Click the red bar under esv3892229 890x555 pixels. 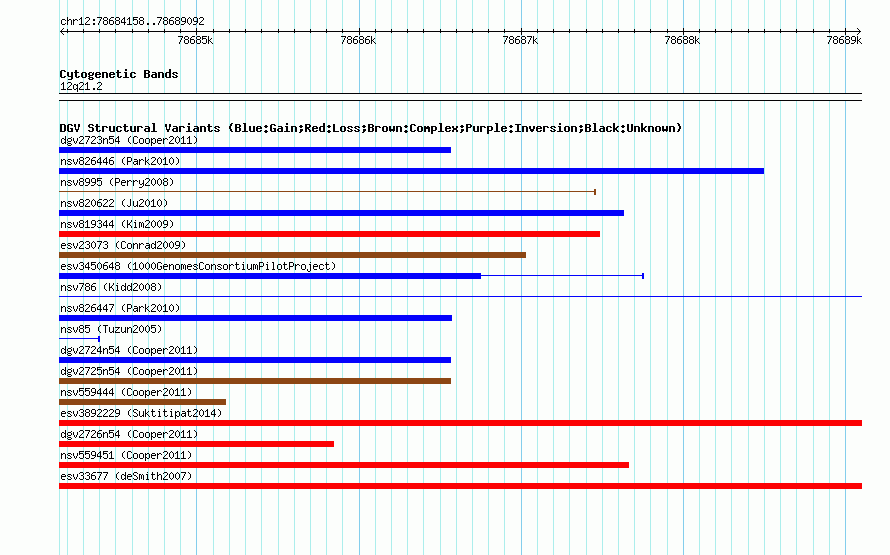[460, 423]
